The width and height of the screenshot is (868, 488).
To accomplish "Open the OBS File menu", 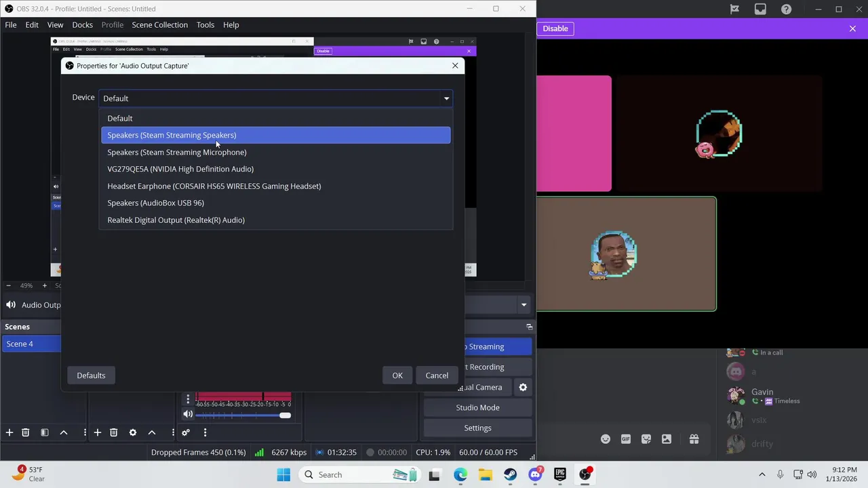I will (x=11, y=24).
